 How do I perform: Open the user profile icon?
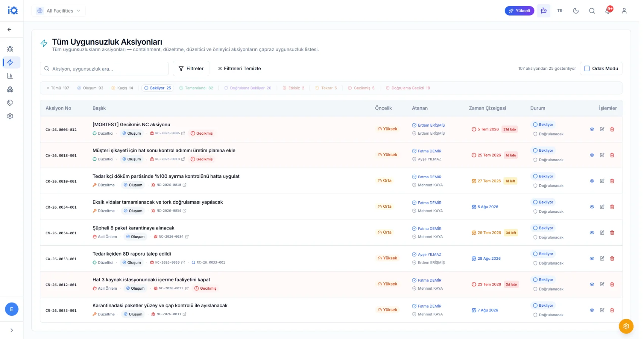(x=624, y=11)
